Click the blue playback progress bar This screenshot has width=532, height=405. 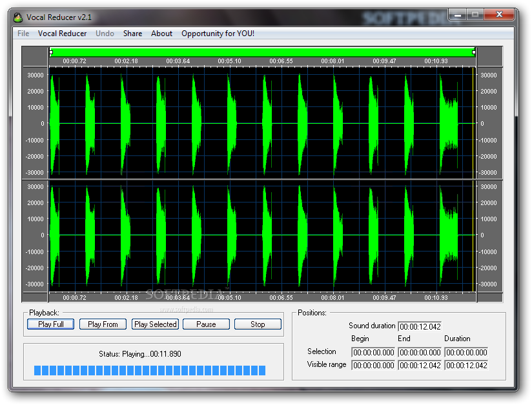click(x=150, y=370)
